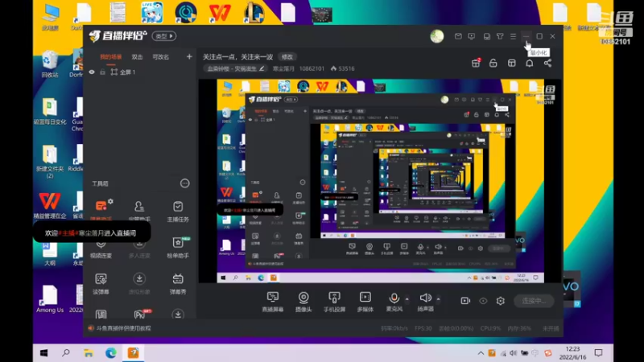Open toolbox more options ellipsis

[185, 183]
